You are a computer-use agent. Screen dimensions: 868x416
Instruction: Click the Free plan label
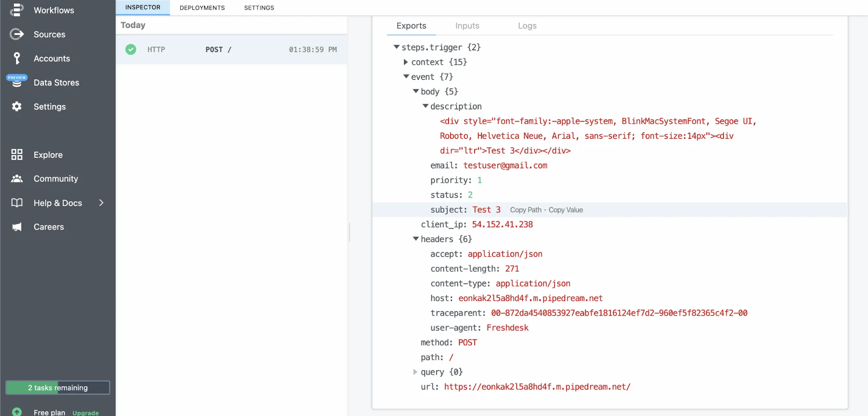coord(50,412)
